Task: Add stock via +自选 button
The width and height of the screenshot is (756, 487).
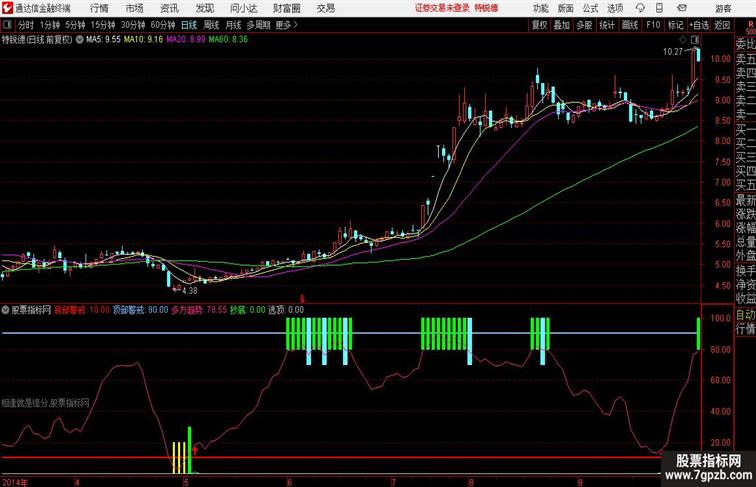Action: click(x=699, y=25)
